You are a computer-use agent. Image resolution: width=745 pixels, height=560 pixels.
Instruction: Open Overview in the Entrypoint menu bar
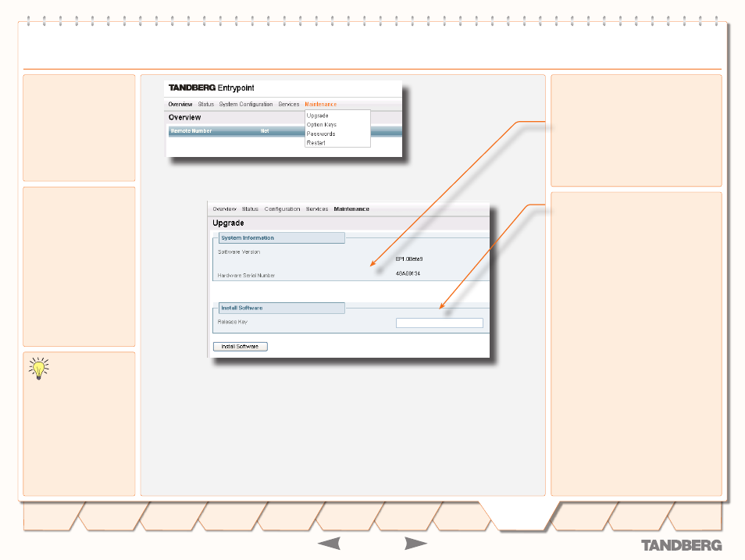(180, 104)
